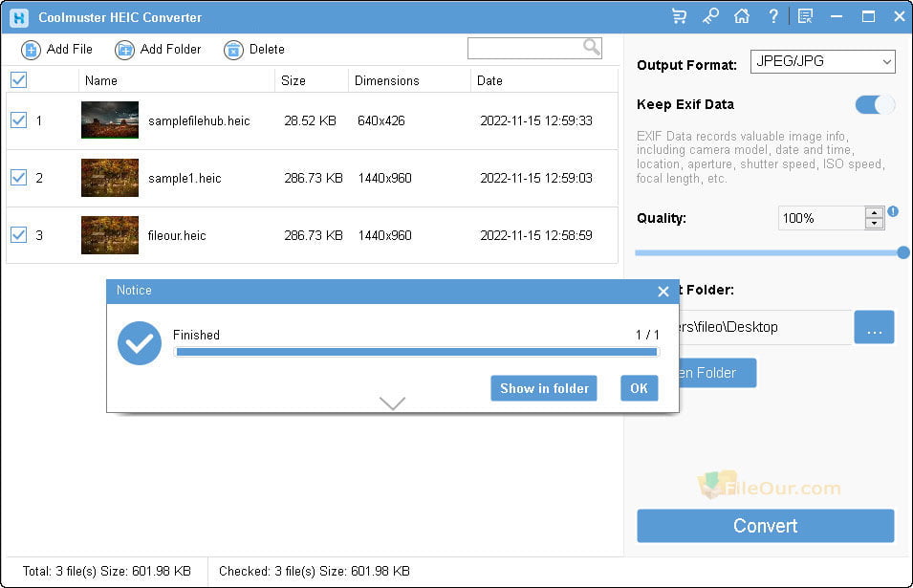
Task: Click the output folder path field
Action: [765, 327]
